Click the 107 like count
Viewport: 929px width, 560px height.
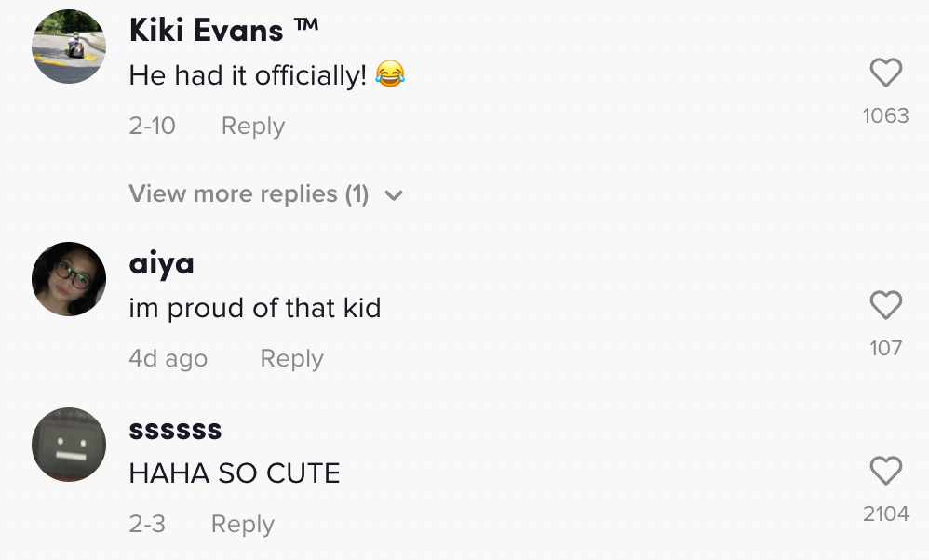tap(885, 348)
